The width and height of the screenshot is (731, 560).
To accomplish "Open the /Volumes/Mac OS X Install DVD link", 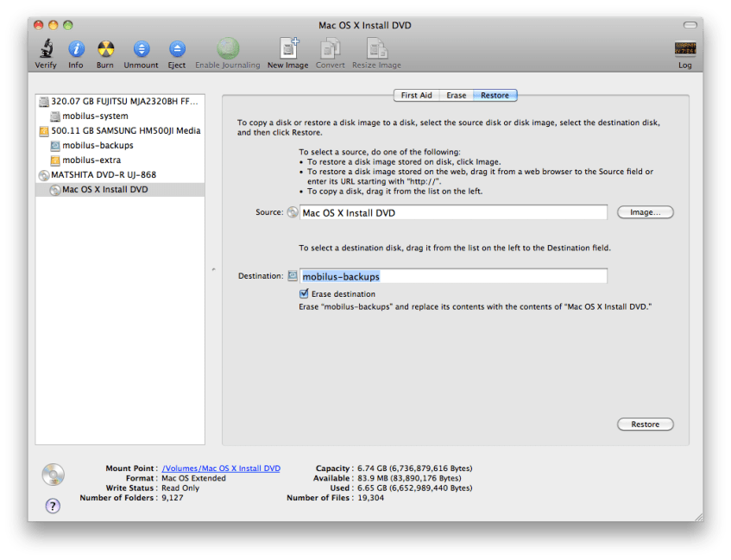I will (221, 469).
